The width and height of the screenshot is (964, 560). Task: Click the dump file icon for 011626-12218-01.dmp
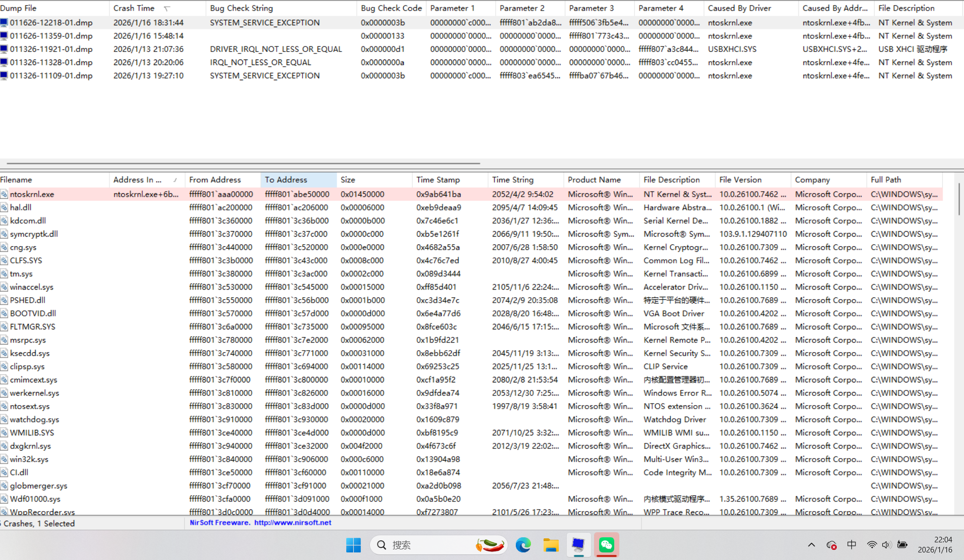(x=4, y=23)
